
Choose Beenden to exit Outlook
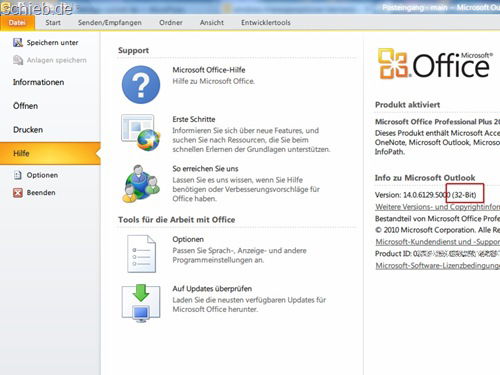click(41, 193)
